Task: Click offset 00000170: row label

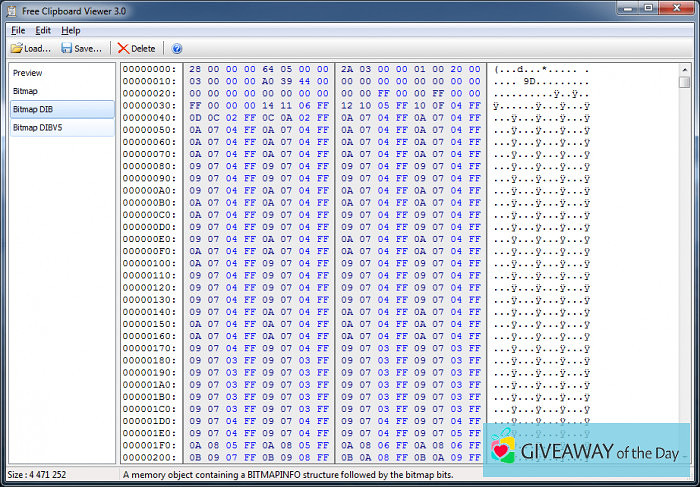Action: [x=150, y=348]
